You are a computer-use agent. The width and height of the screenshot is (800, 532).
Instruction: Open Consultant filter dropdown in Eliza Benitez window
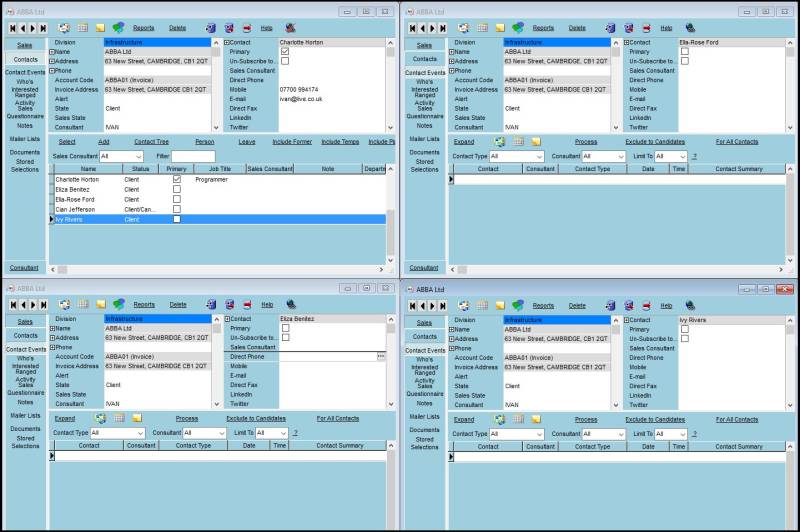pos(221,433)
